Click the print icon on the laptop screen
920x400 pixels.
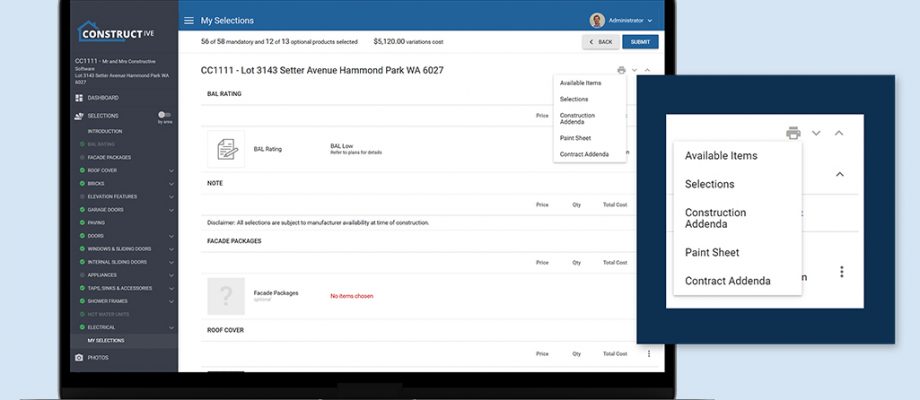[x=621, y=70]
